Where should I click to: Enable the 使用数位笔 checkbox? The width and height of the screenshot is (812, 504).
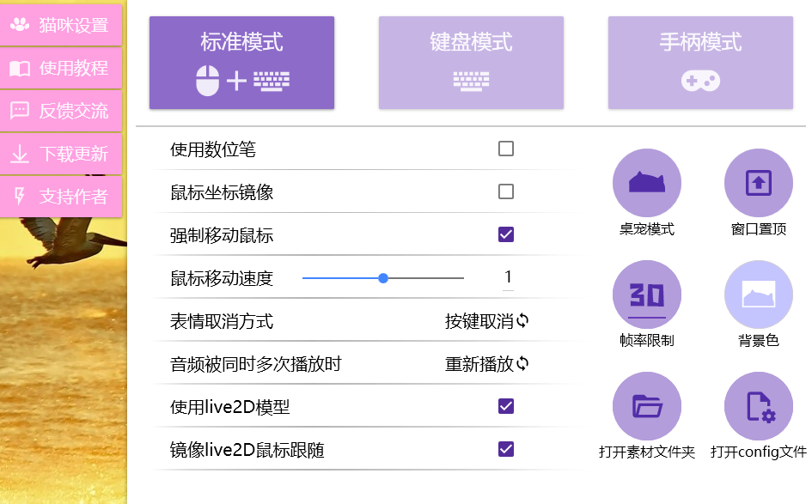[x=506, y=149]
